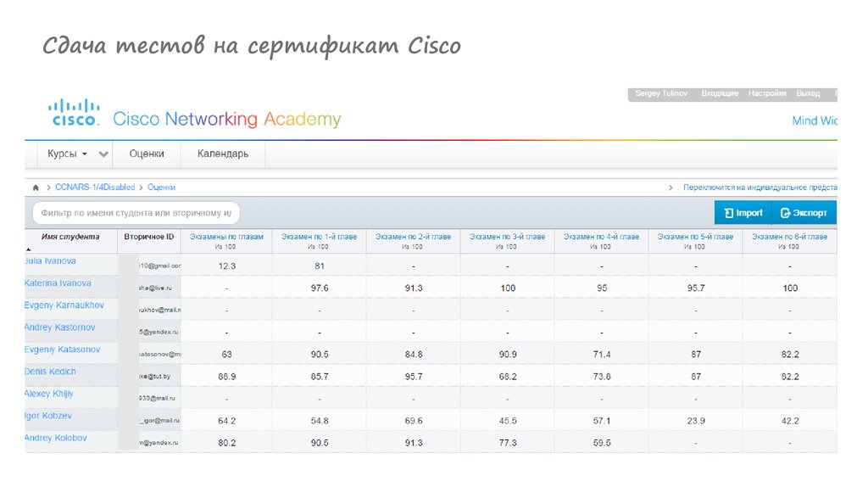
Task: Open Экзамен по 2-й главе column
Action: (x=413, y=237)
